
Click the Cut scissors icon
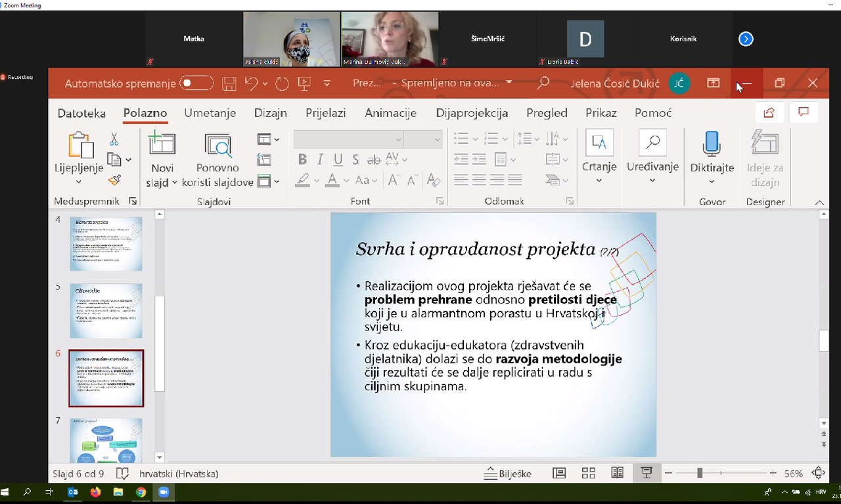coord(114,139)
